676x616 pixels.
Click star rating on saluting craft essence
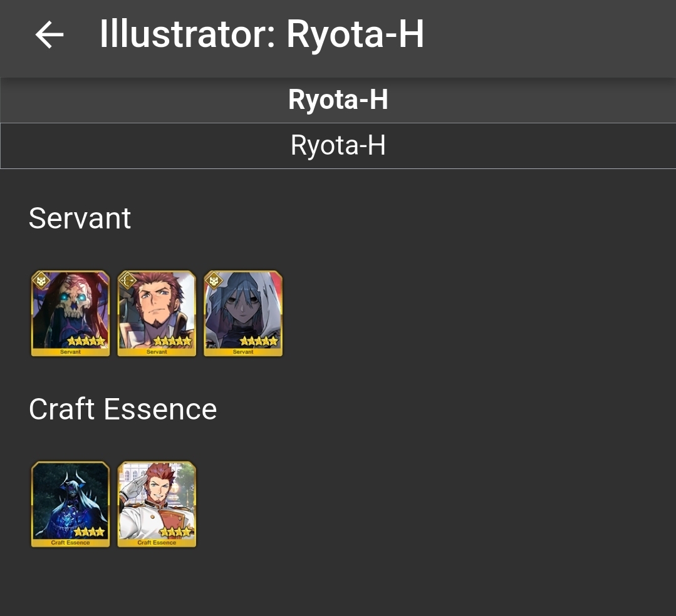click(175, 532)
